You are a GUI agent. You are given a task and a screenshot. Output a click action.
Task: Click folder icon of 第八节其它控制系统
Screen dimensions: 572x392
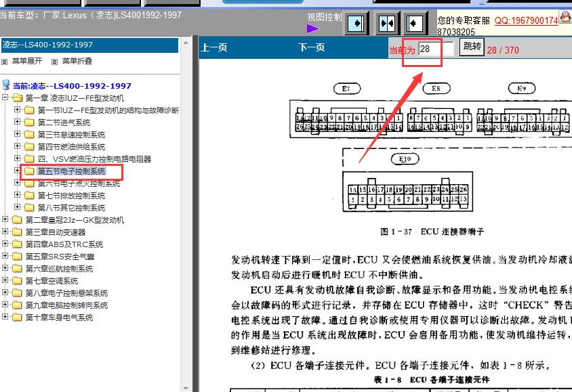29,208
